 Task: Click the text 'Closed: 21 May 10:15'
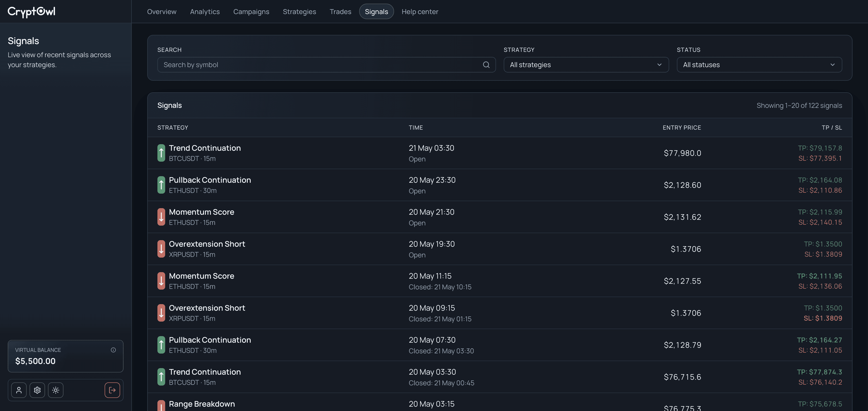pyautogui.click(x=440, y=287)
